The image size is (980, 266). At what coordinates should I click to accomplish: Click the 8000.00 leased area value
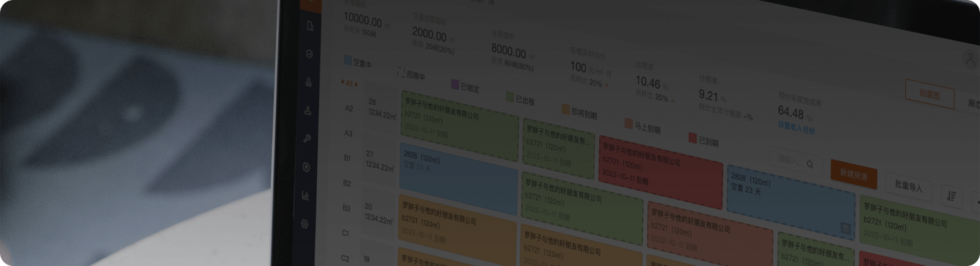click(509, 52)
